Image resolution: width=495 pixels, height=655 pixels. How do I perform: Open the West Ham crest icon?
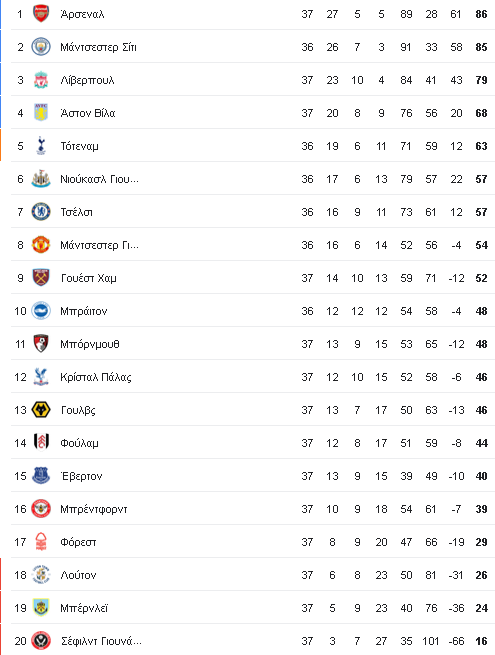[41, 278]
